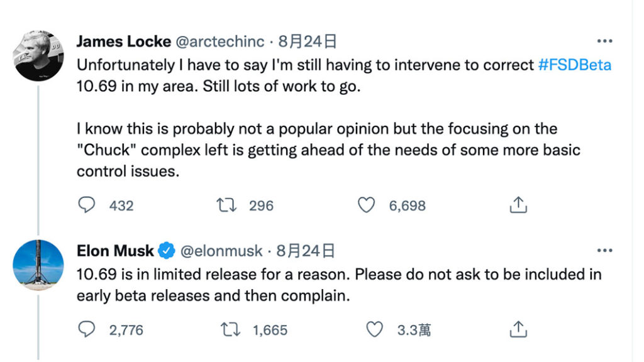Reply to James Locke's tweet
The image size is (644, 362).
pos(87,205)
